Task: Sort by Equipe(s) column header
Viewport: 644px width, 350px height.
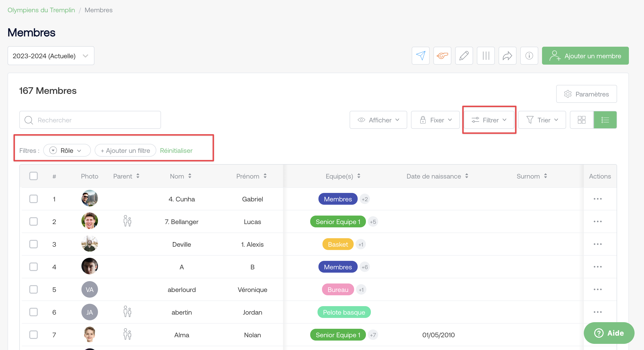Action: click(343, 176)
